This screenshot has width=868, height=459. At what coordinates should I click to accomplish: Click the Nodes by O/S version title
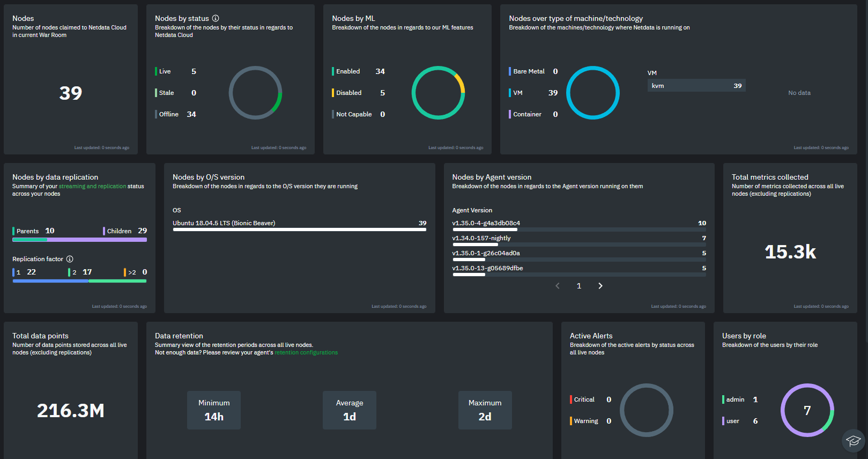[x=209, y=177]
